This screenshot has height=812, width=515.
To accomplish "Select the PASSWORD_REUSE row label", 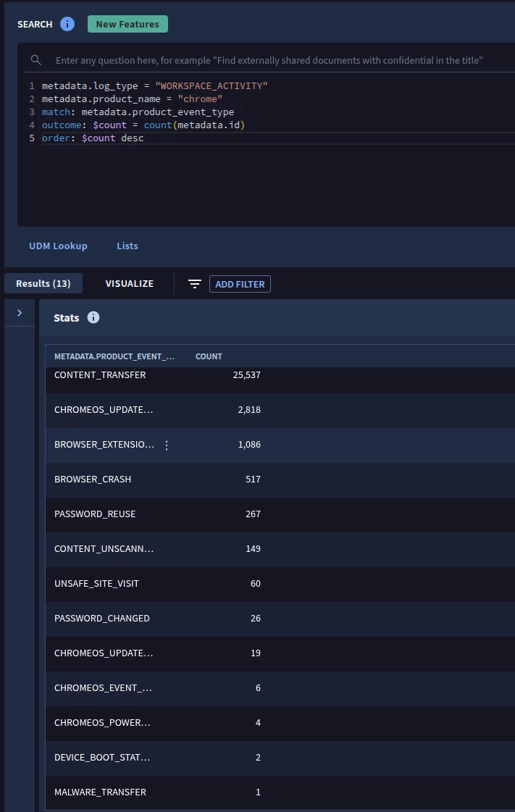I will pyautogui.click(x=95, y=514).
